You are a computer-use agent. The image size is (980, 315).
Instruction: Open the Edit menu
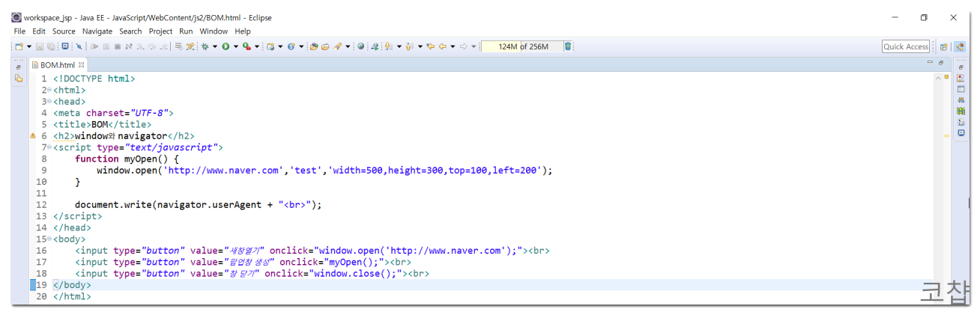[x=39, y=31]
